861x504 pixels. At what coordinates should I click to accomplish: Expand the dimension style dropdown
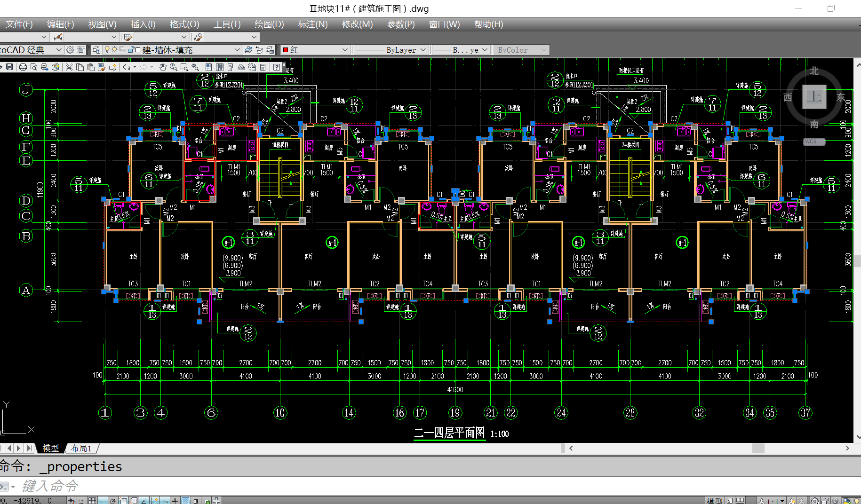coord(114,37)
